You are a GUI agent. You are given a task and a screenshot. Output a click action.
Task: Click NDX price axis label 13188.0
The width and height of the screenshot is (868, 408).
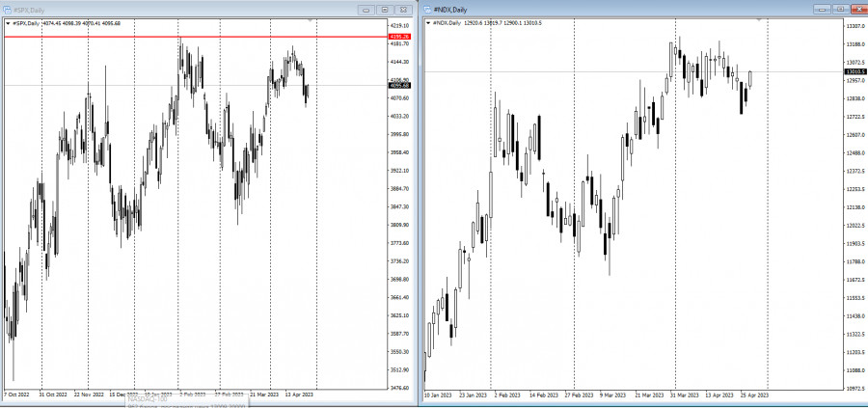pyautogui.click(x=855, y=44)
